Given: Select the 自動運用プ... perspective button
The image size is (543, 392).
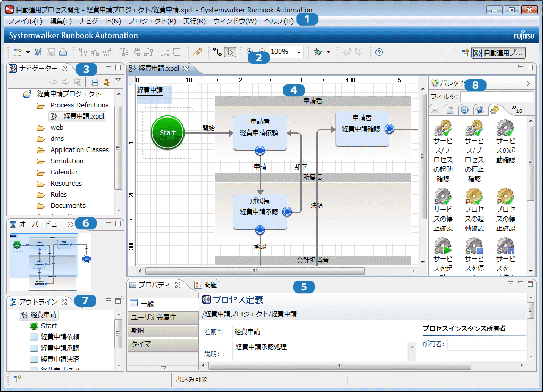Looking at the screenshot, I should pos(499,53).
